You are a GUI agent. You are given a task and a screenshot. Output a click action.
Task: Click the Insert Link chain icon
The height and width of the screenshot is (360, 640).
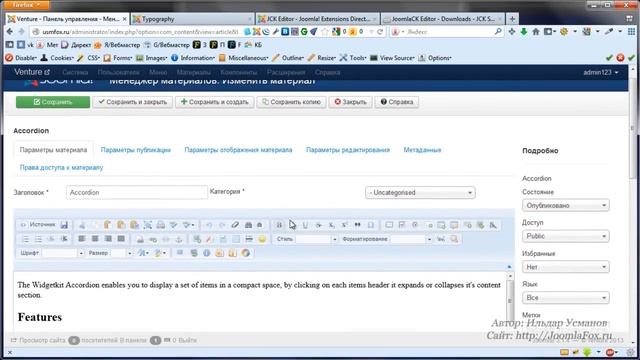click(x=153, y=239)
